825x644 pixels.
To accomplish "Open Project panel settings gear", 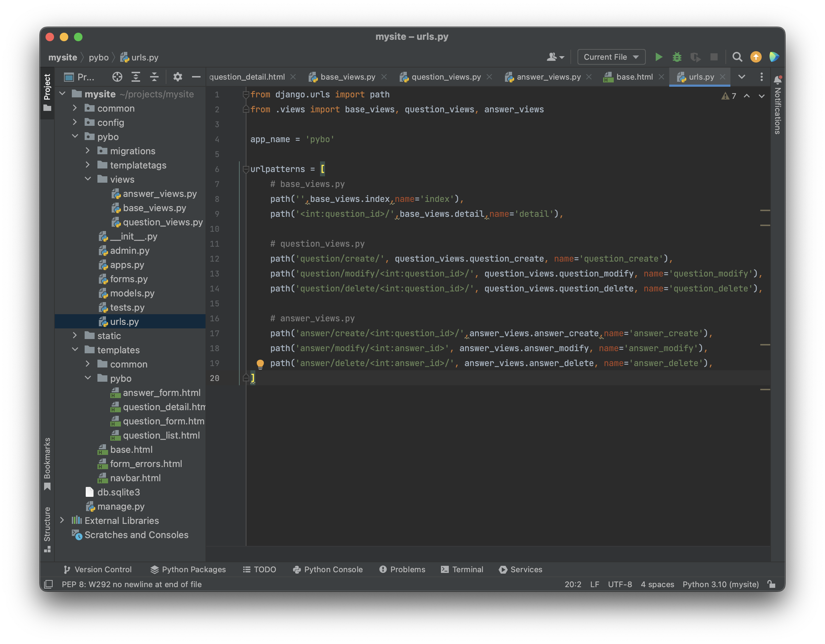I will 177,77.
